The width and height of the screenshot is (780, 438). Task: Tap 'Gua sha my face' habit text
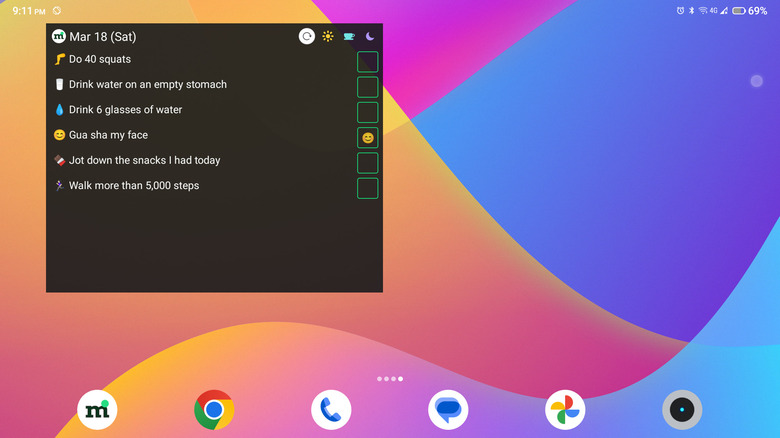tap(108, 135)
